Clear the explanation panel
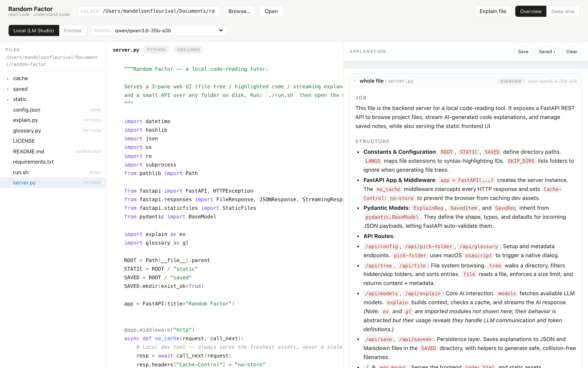This screenshot has width=588, height=368. pyautogui.click(x=571, y=51)
